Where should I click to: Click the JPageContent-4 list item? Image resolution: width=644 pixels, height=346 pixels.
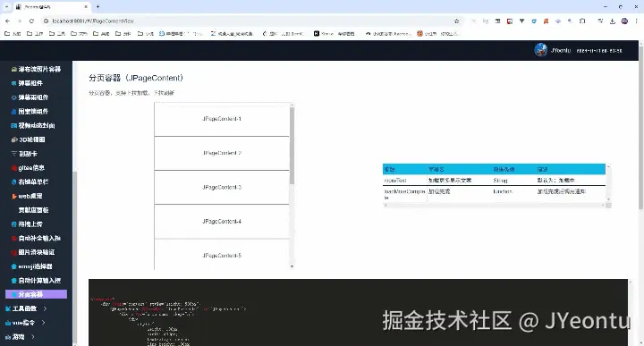[222, 221]
